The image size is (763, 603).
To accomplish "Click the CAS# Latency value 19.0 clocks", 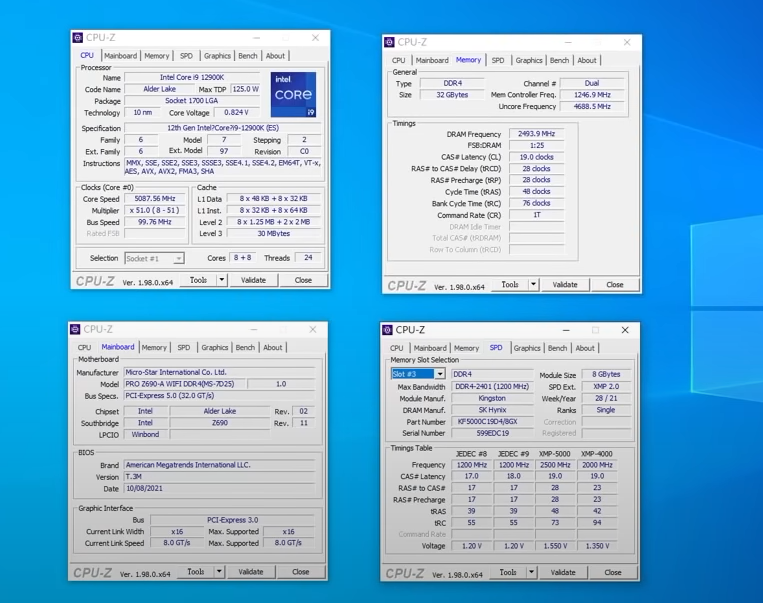I will point(536,157).
